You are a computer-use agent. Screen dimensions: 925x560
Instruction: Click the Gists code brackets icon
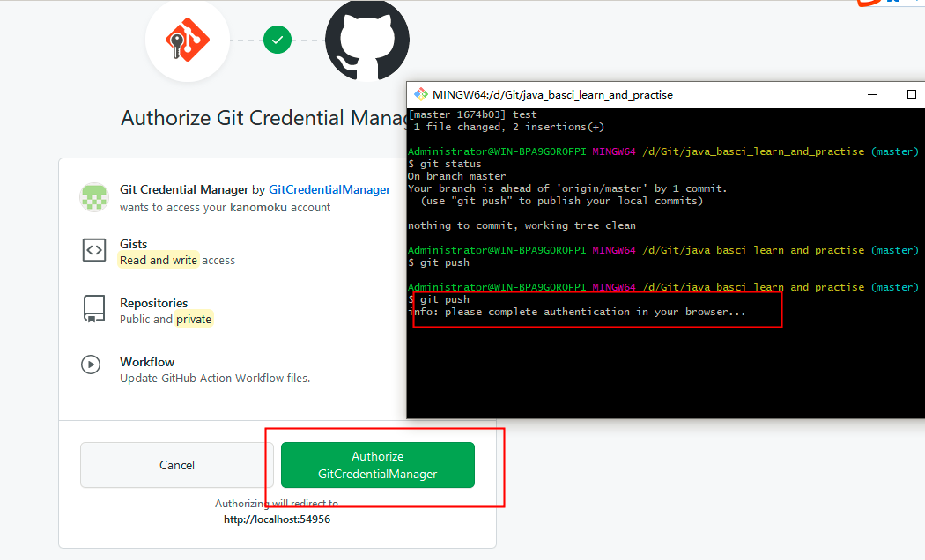[94, 251]
